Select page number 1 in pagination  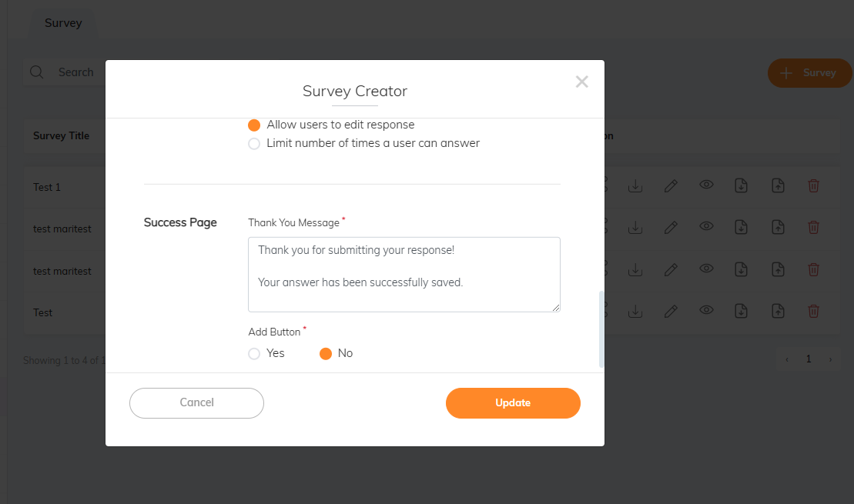(x=809, y=359)
